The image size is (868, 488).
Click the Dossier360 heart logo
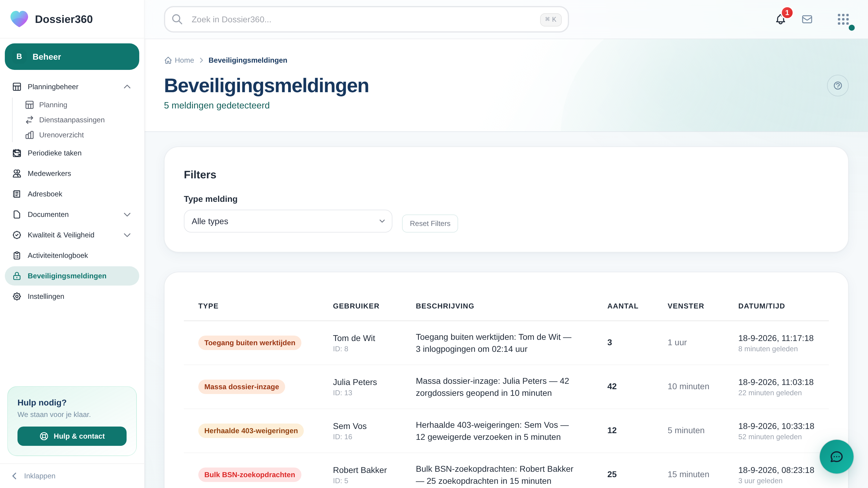(19, 19)
